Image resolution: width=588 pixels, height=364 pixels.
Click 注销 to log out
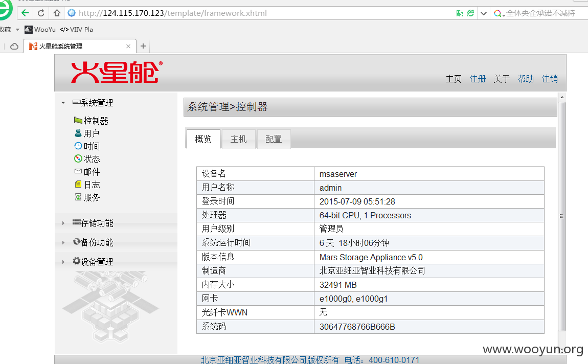[549, 79]
